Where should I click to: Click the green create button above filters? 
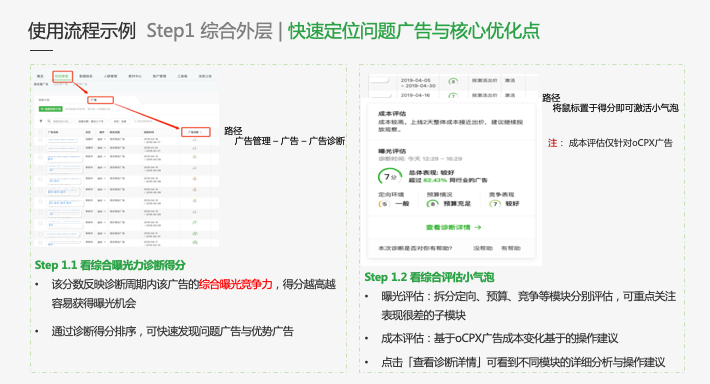pos(51,109)
